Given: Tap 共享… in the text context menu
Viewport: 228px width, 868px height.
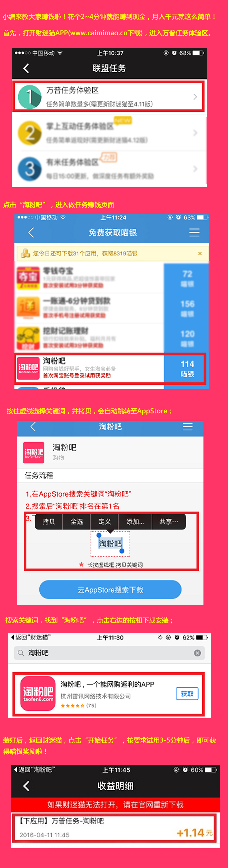Looking at the screenshot, I should 169,522.
